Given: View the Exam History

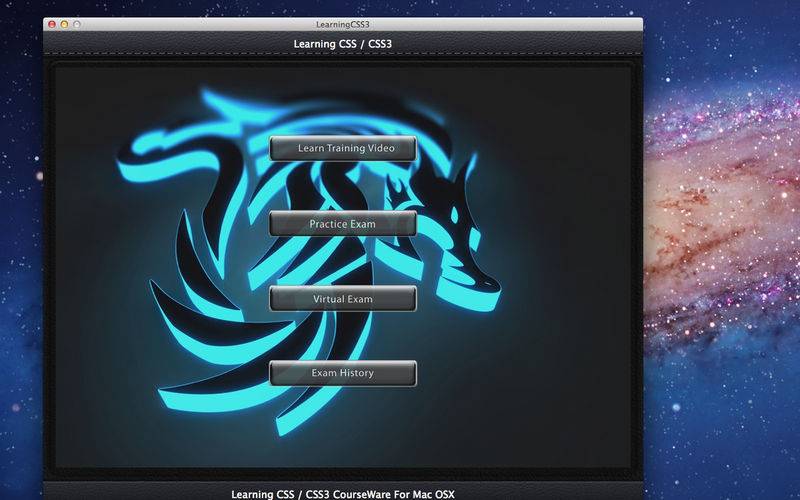Looking at the screenshot, I should pos(343,373).
